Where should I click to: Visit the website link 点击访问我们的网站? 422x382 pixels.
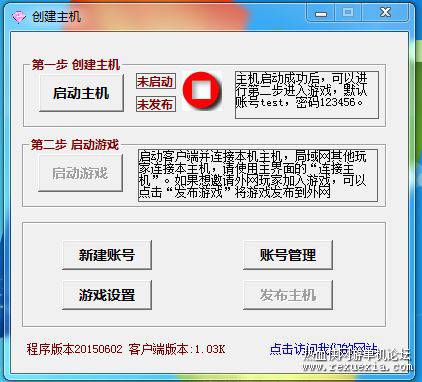coord(323,349)
